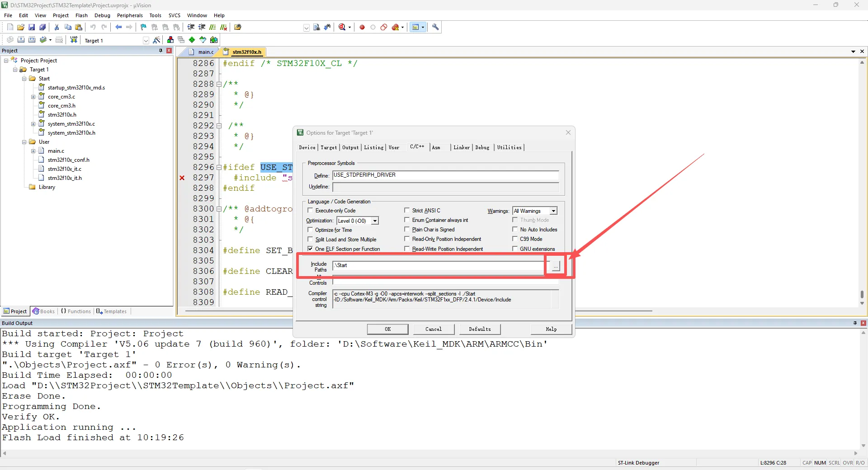Open the Optimization level dropdown

pyautogui.click(x=375, y=221)
